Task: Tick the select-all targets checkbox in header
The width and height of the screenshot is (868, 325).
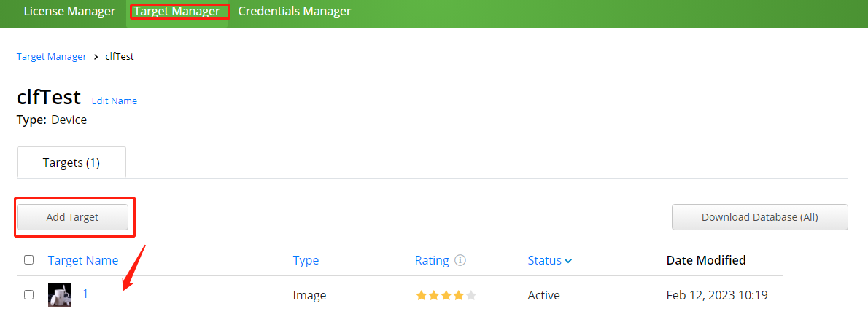Action: pyautogui.click(x=28, y=260)
